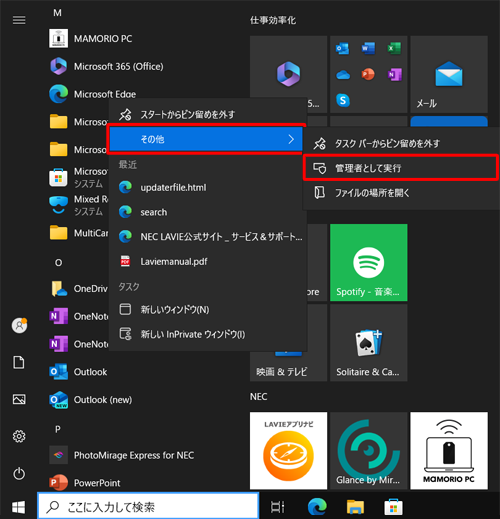Open the Solitaire & Casual Games tile
This screenshot has height=519, width=500.
pos(368,343)
